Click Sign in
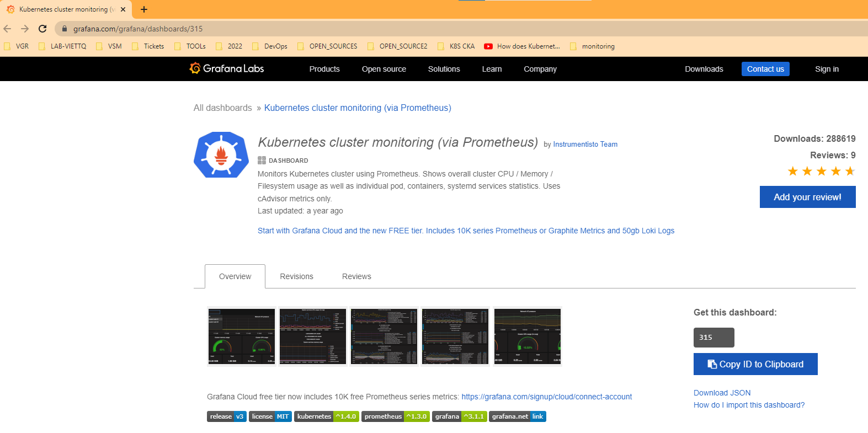 (827, 69)
